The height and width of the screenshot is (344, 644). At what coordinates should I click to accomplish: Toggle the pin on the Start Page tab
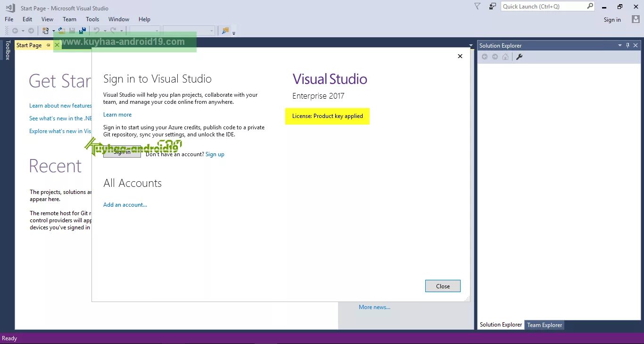tap(48, 45)
